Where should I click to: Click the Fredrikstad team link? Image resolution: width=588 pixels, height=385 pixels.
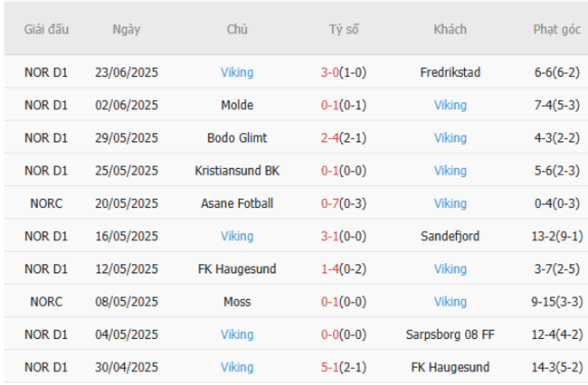(x=450, y=72)
